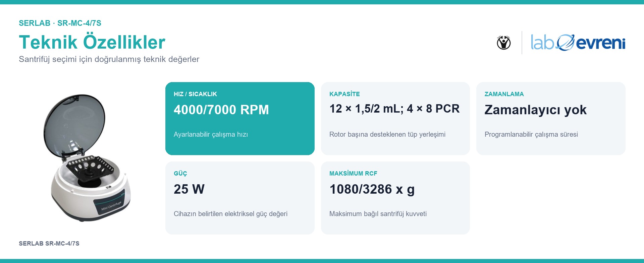Select the mini centrifuge product image
644x263 pixels.
[87, 158]
